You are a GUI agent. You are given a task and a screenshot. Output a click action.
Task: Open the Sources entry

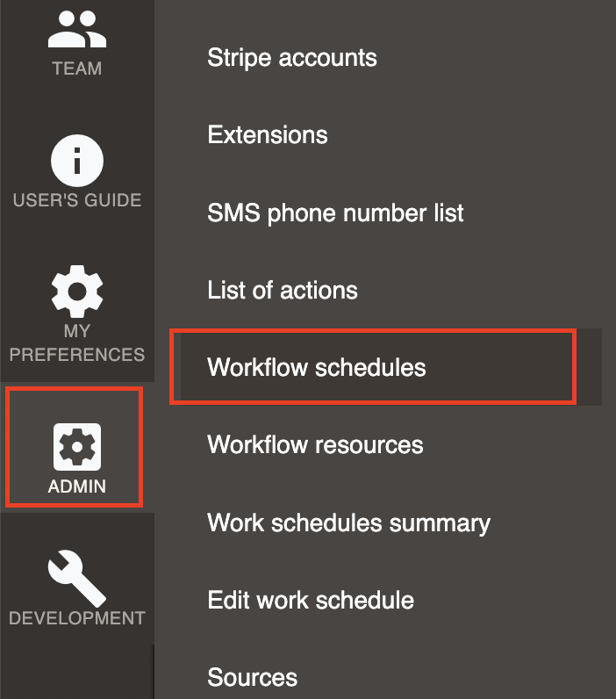(x=252, y=678)
